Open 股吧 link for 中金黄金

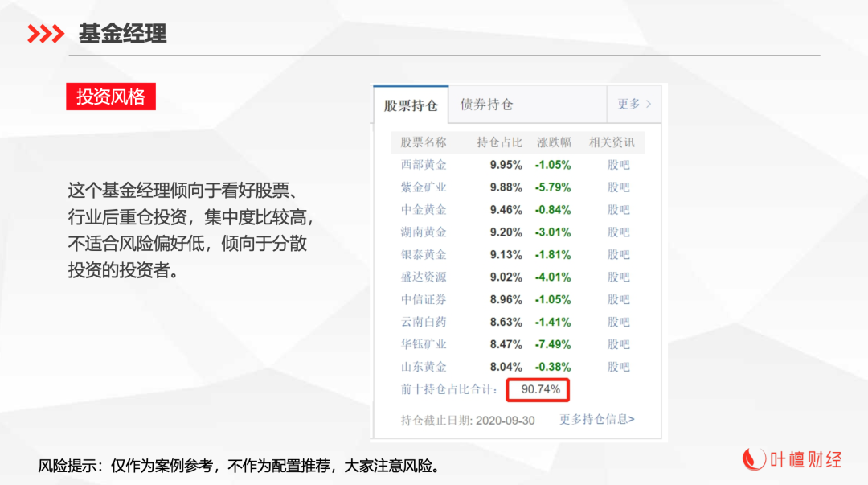[x=618, y=209]
